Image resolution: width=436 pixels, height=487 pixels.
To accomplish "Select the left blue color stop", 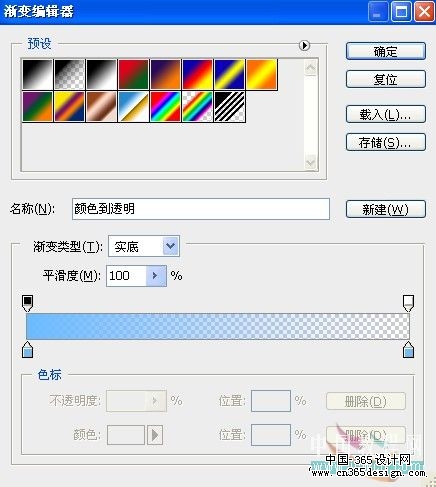I will [27, 350].
